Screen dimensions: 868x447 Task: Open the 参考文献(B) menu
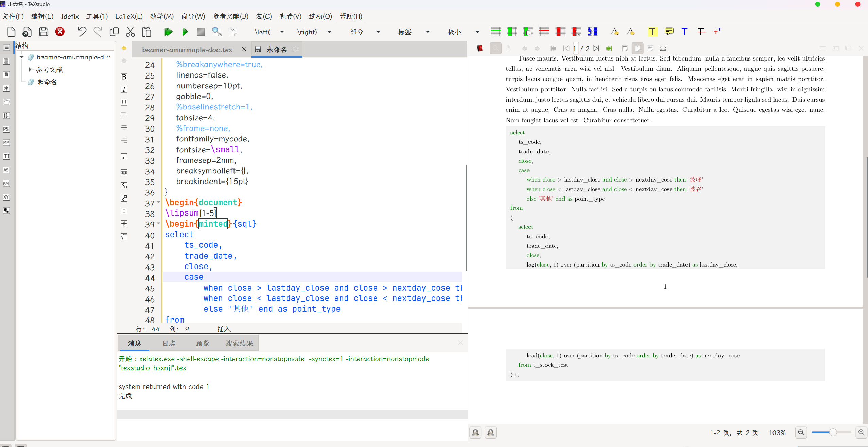tap(230, 16)
